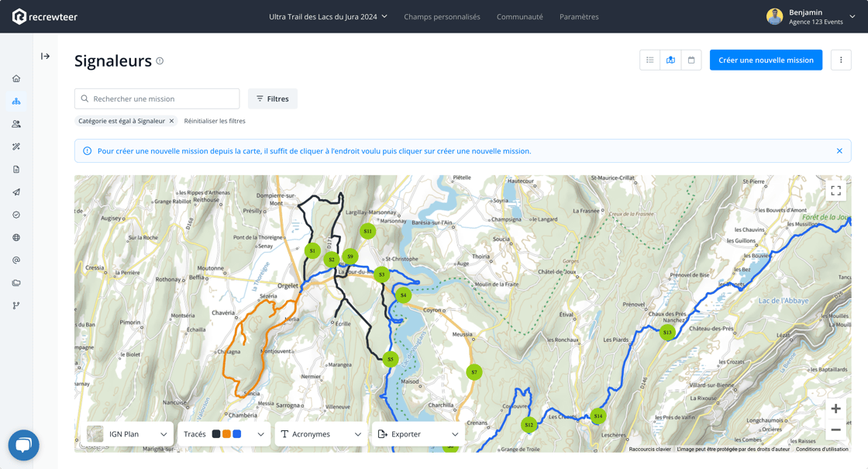Open the document sidebar icon

click(x=16, y=170)
